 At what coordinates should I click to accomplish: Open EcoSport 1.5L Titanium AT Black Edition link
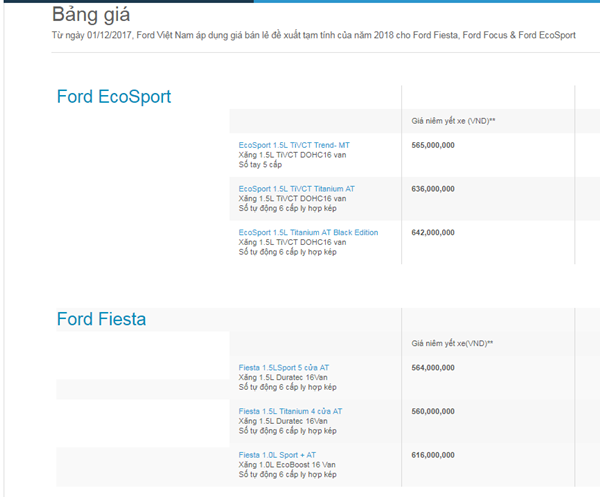point(308,232)
